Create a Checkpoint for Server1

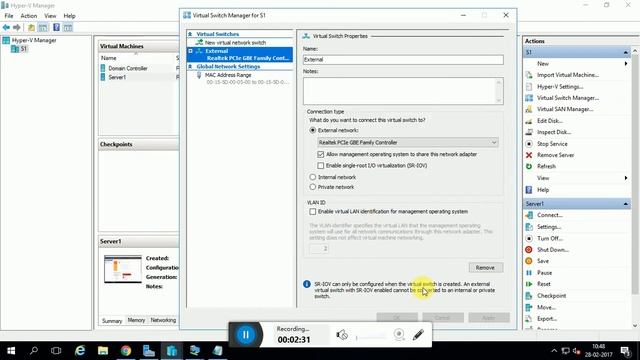point(551,296)
